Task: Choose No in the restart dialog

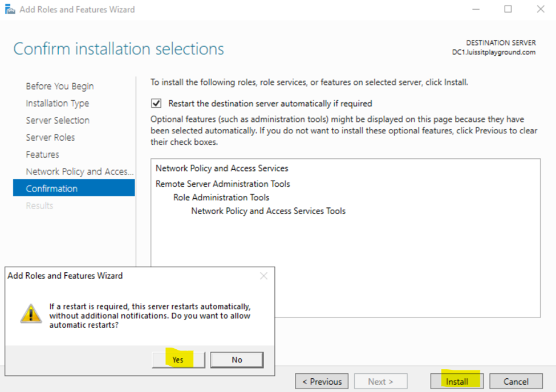Action: pyautogui.click(x=237, y=360)
